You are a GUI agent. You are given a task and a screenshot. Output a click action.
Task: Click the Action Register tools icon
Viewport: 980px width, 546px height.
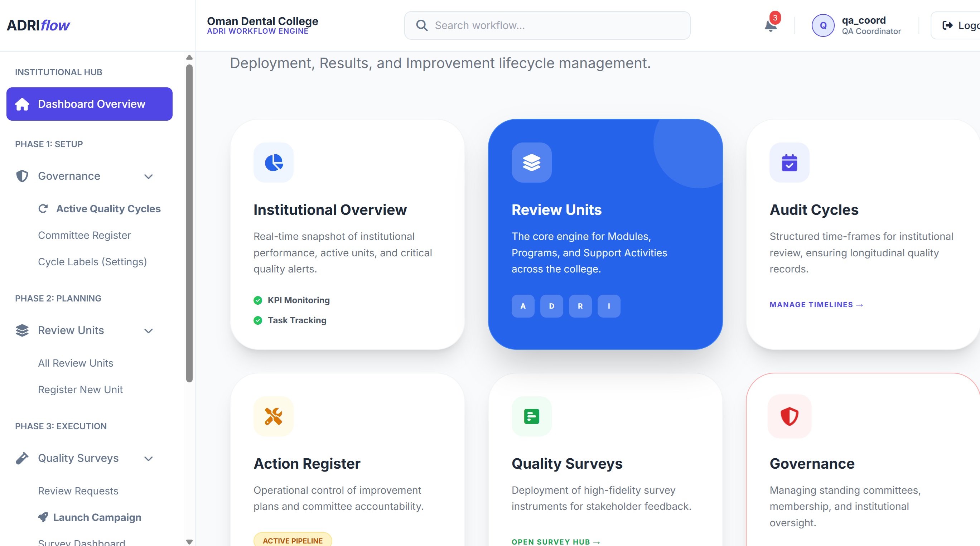click(x=274, y=416)
